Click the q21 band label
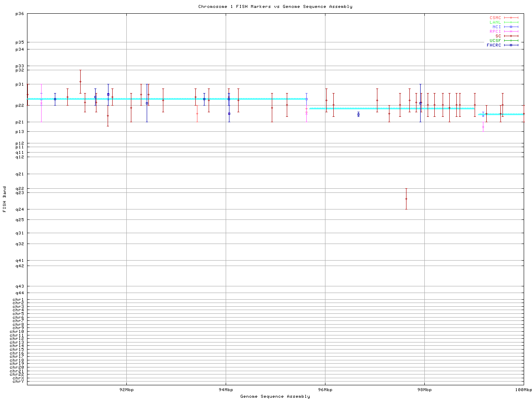The width and height of the screenshot is (532, 399). point(20,174)
